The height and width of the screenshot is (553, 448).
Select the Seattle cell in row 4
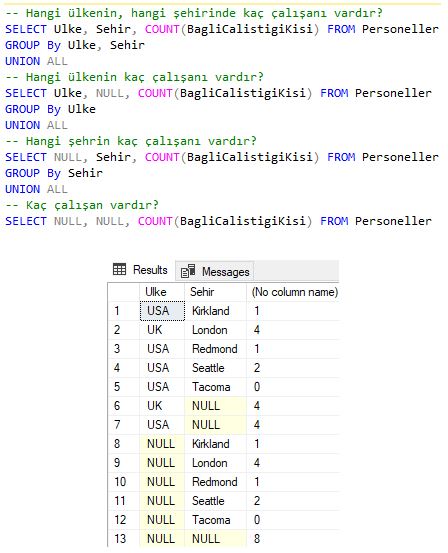tap(215, 368)
